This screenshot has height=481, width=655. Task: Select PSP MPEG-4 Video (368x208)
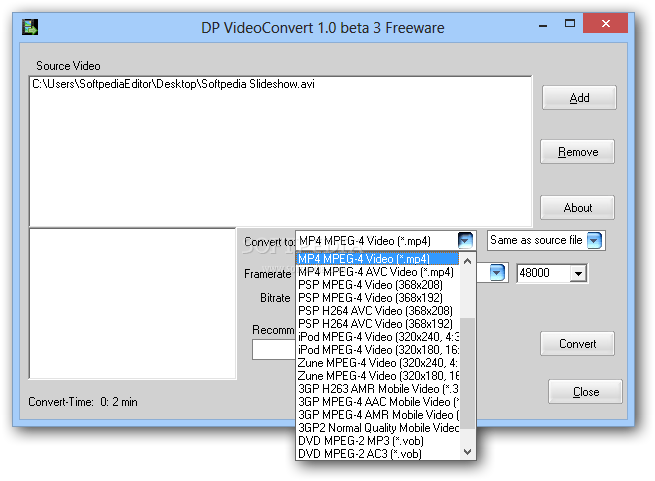(x=377, y=285)
